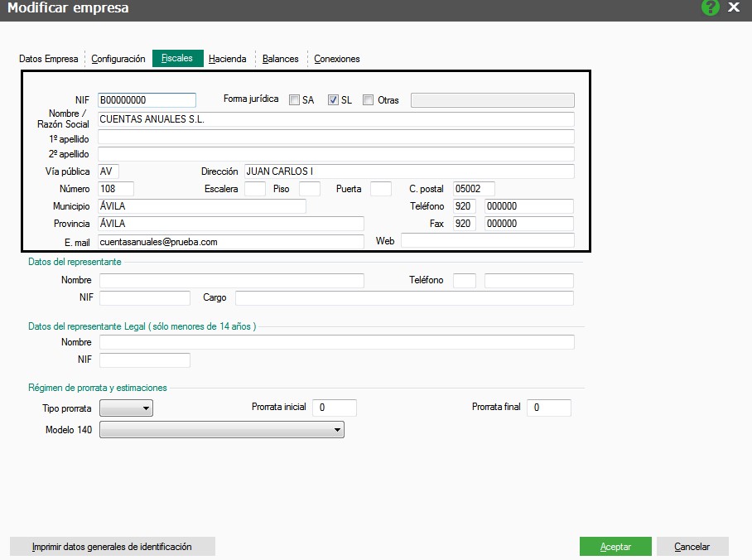Click the Dirección field JUAN CARLOS I
Viewport: 752px width, 560px height.
click(x=409, y=171)
